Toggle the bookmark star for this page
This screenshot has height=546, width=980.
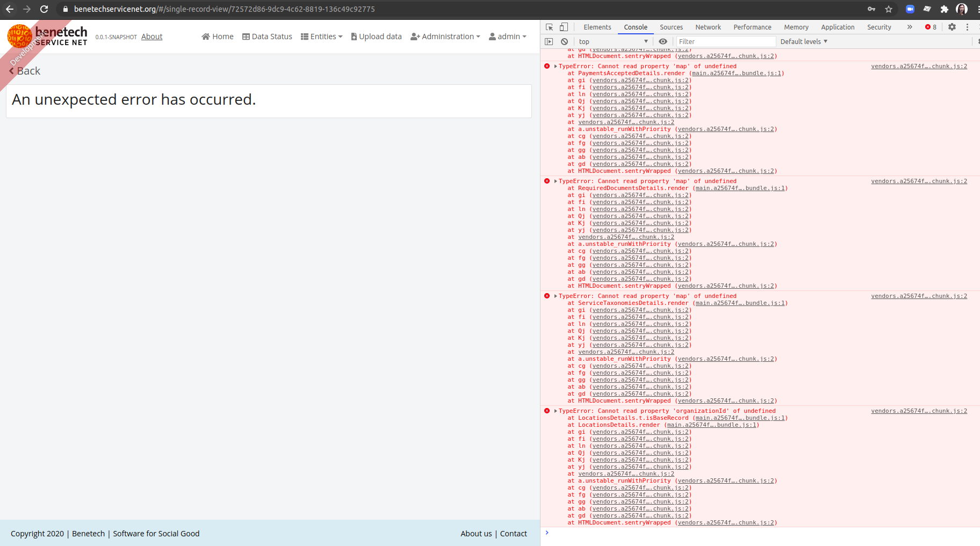pyautogui.click(x=889, y=9)
